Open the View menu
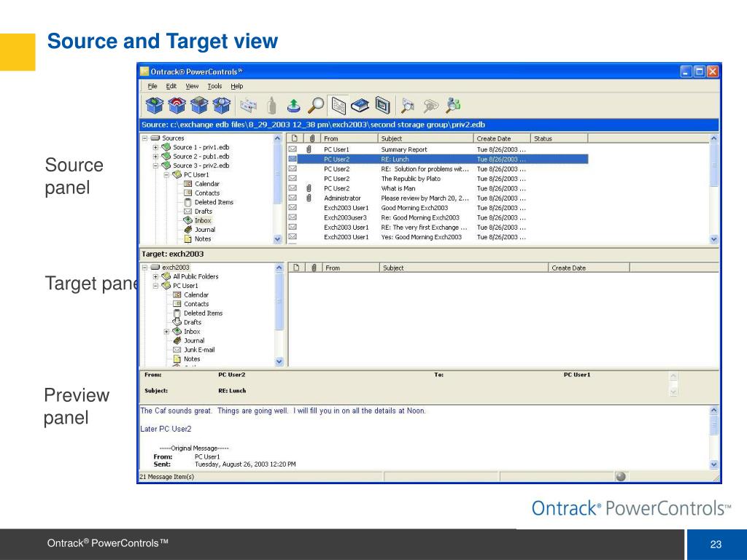Viewport: 747px width, 560px height. click(x=192, y=86)
